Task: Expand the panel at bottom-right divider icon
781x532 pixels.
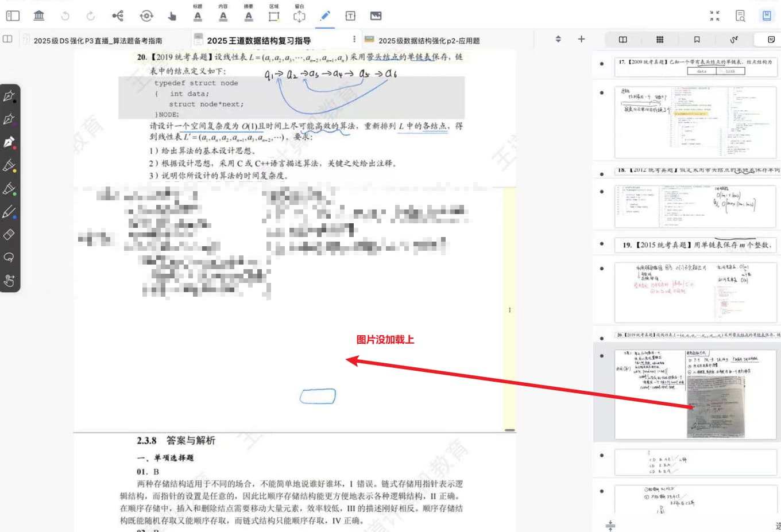Action: coord(610,525)
